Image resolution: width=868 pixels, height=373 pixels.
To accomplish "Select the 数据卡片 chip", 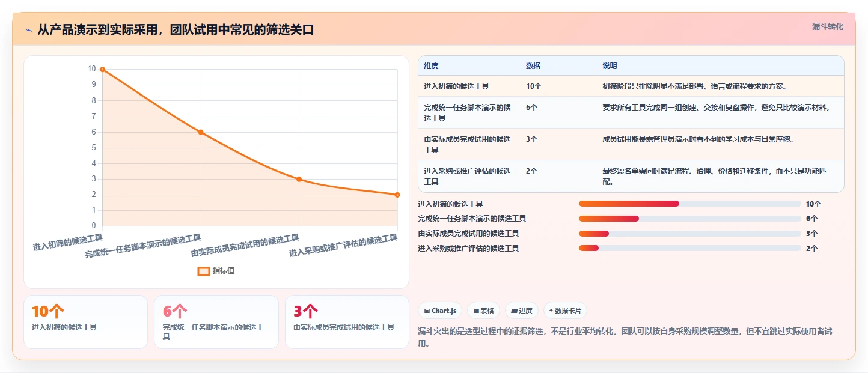I will pos(565,311).
